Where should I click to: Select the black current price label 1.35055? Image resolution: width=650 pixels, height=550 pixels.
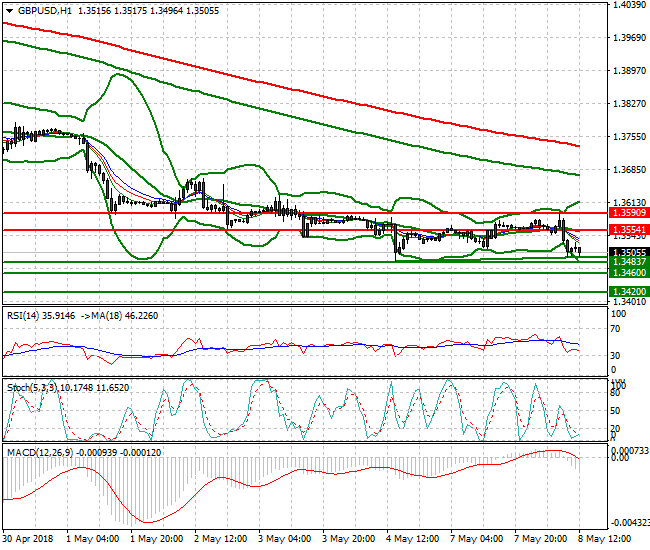(x=629, y=252)
